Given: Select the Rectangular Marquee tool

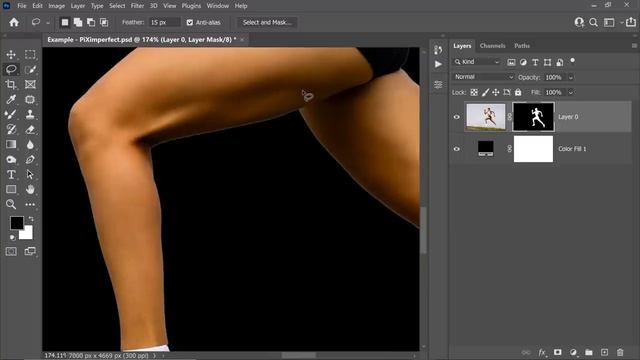Looking at the screenshot, I should 30,54.
